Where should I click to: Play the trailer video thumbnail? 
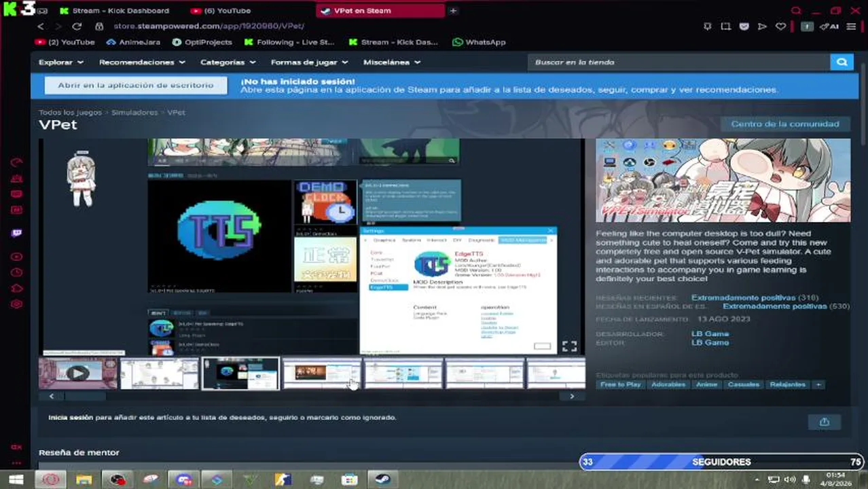point(78,373)
